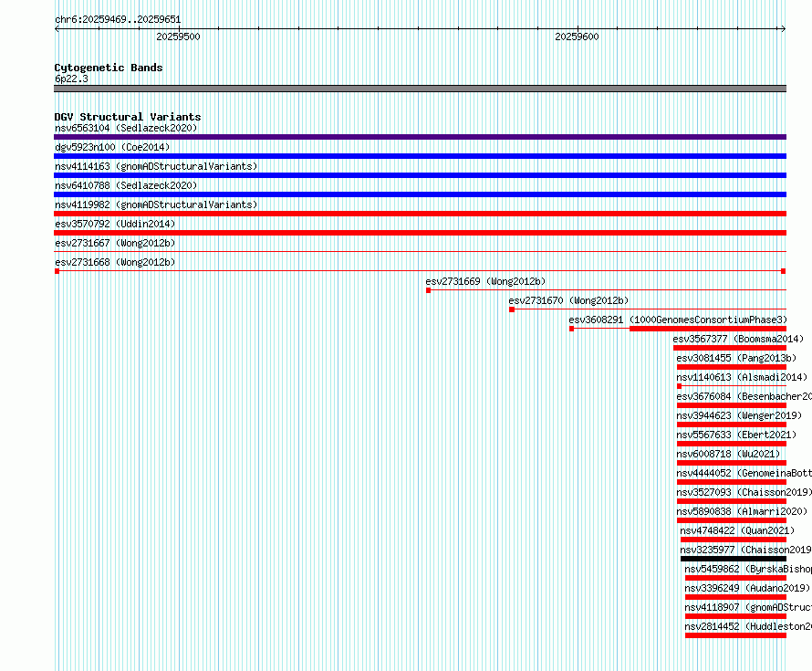Click esv2731667 (Wong2012b) label

[115, 243]
